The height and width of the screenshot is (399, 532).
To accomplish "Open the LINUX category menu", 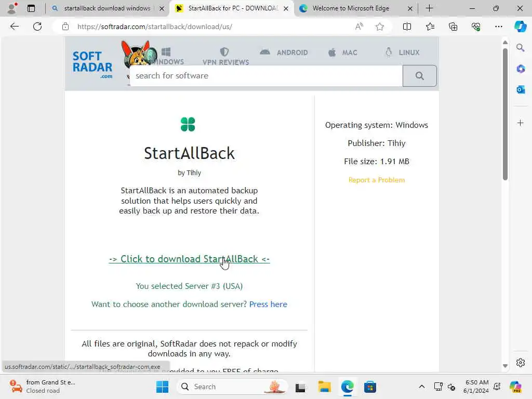I will click(x=403, y=52).
